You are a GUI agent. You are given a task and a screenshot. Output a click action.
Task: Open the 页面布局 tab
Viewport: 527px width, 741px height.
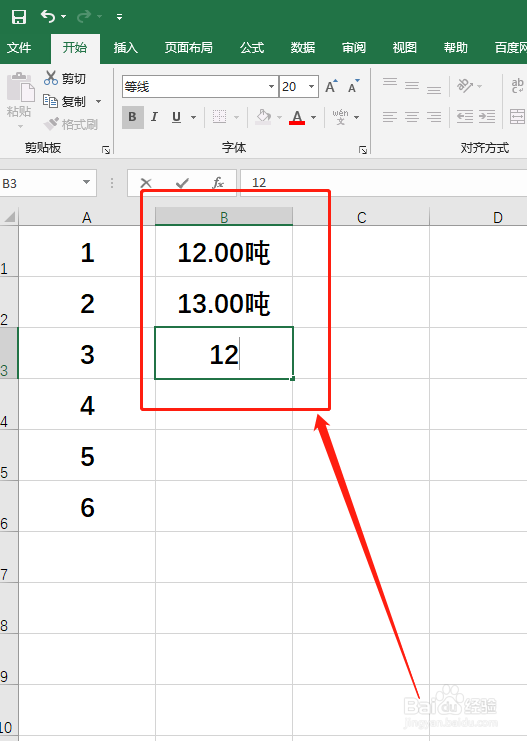(x=189, y=48)
